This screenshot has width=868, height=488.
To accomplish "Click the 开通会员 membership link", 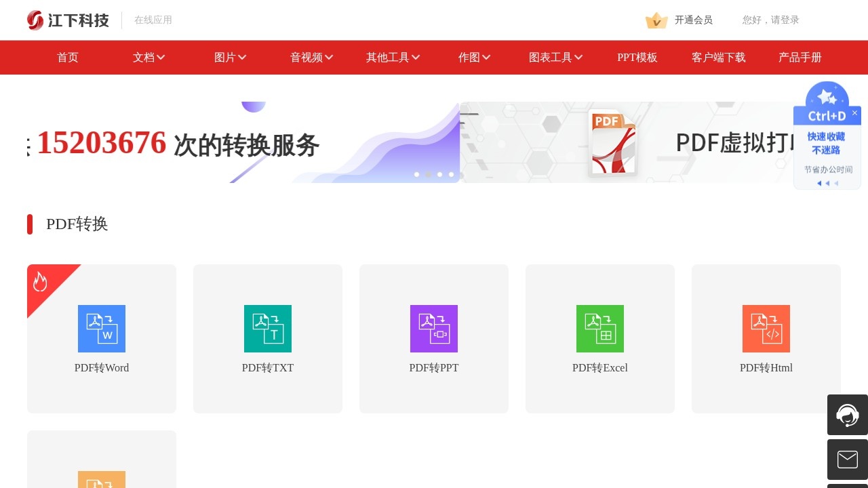I will (x=692, y=20).
